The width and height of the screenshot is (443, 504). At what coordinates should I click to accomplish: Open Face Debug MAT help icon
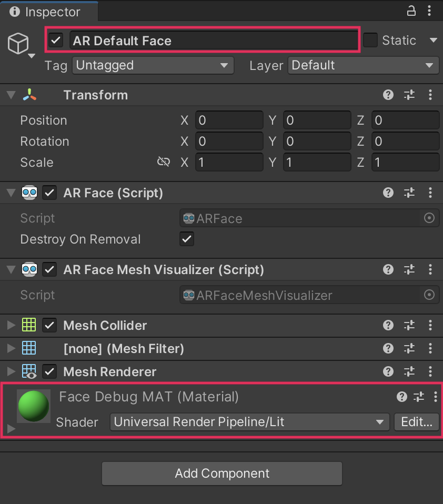[402, 397]
